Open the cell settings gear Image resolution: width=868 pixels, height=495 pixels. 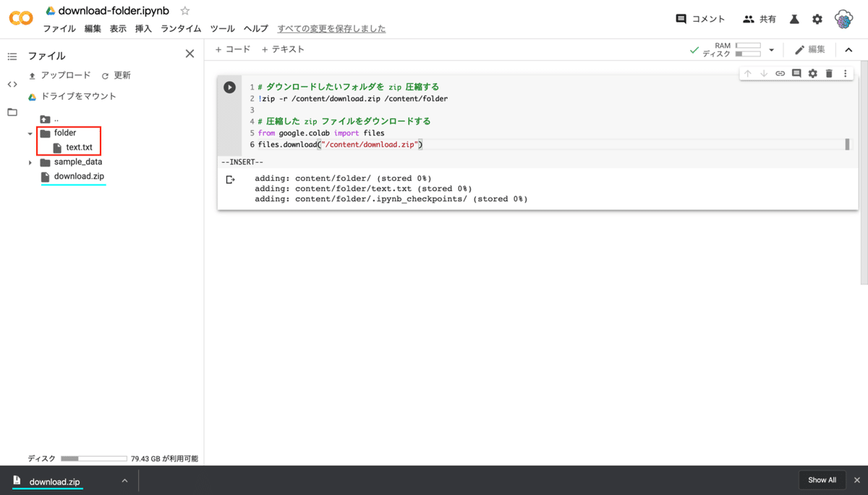pyautogui.click(x=813, y=73)
